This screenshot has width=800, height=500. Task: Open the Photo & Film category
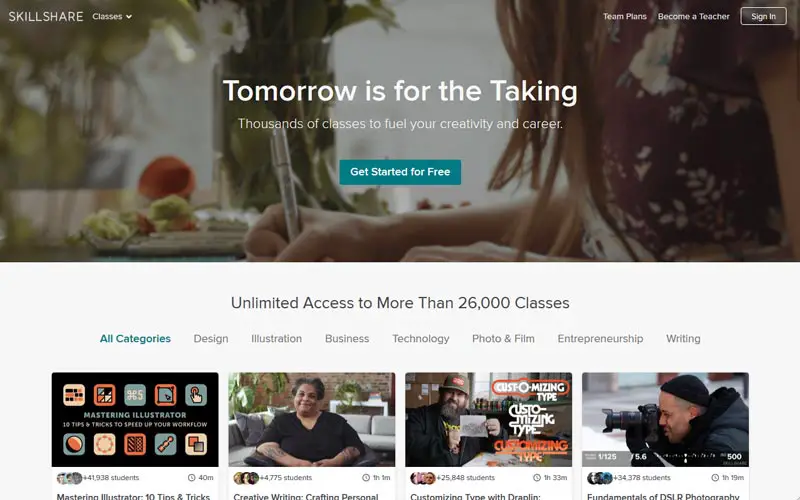[503, 338]
